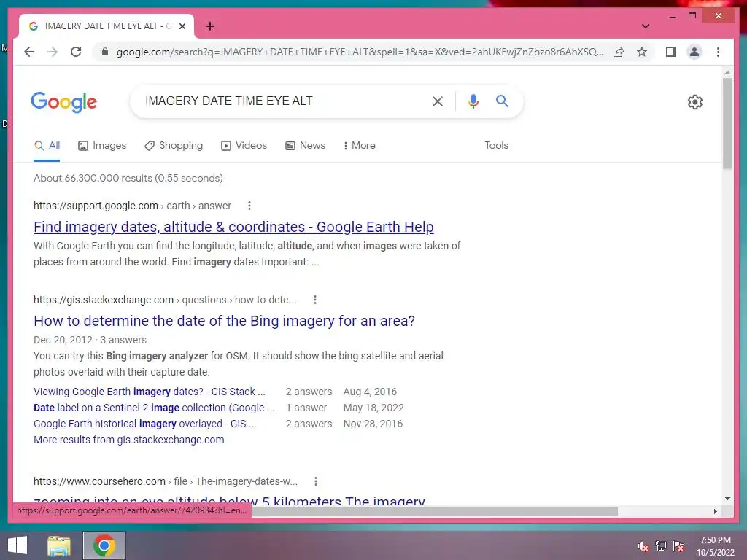Screen dimensions: 747x560
Task: Go to the Google logo homepage
Action: tap(64, 102)
